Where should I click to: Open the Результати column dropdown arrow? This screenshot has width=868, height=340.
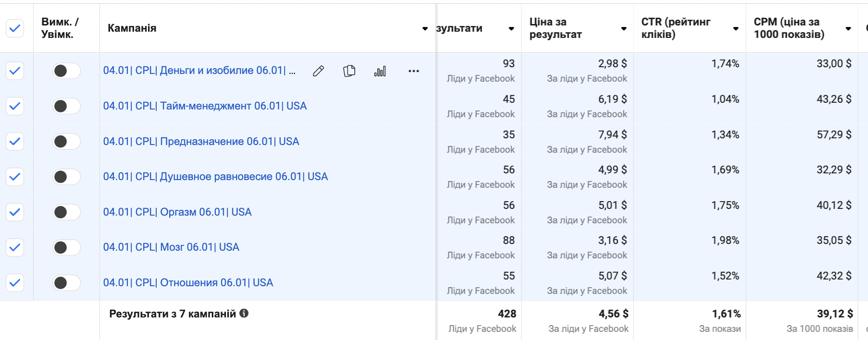click(511, 29)
